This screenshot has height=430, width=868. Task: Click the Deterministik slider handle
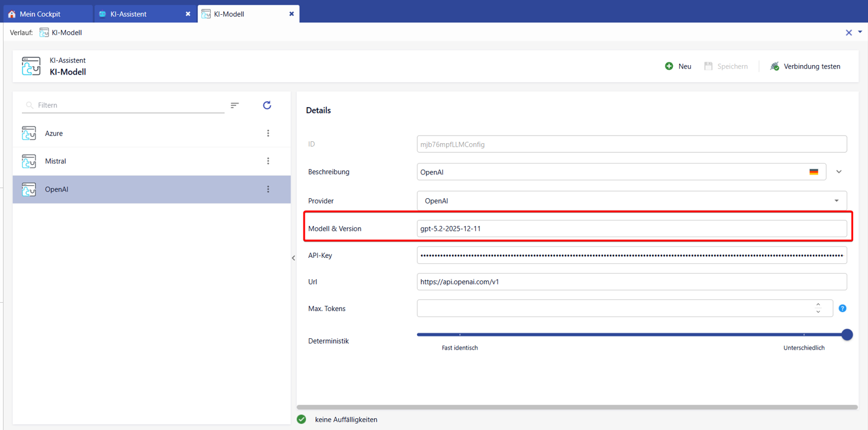(x=847, y=335)
